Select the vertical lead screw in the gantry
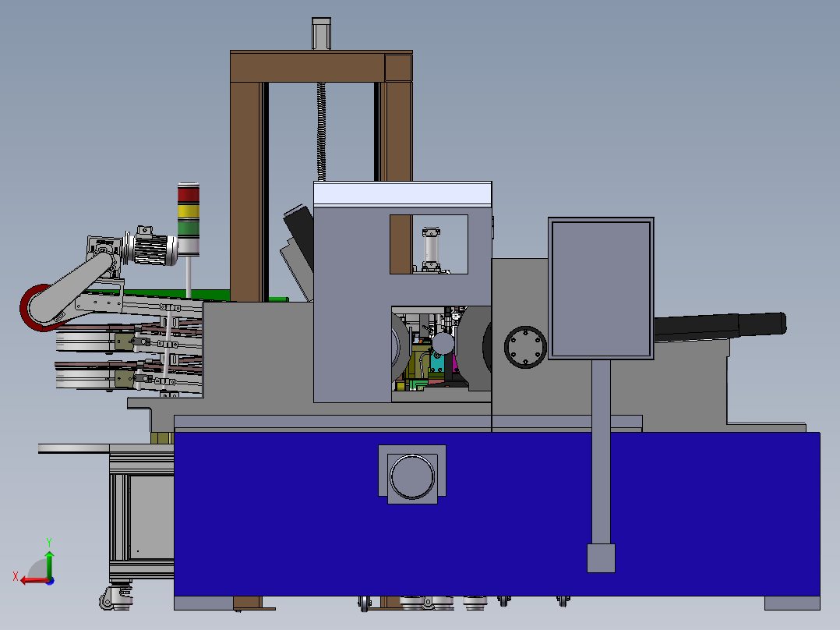The width and height of the screenshot is (840, 630). tap(321, 131)
